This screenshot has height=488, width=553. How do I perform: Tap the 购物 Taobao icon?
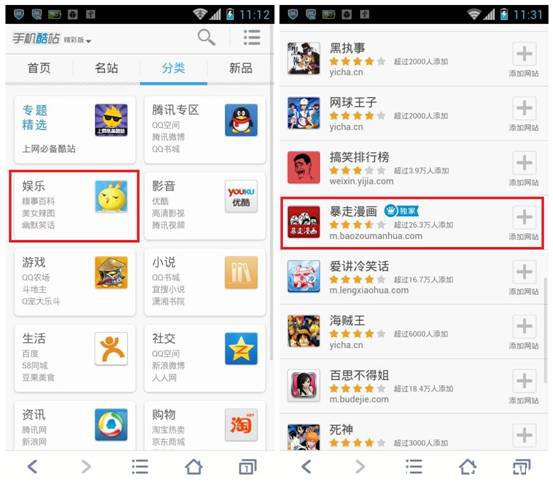241,425
